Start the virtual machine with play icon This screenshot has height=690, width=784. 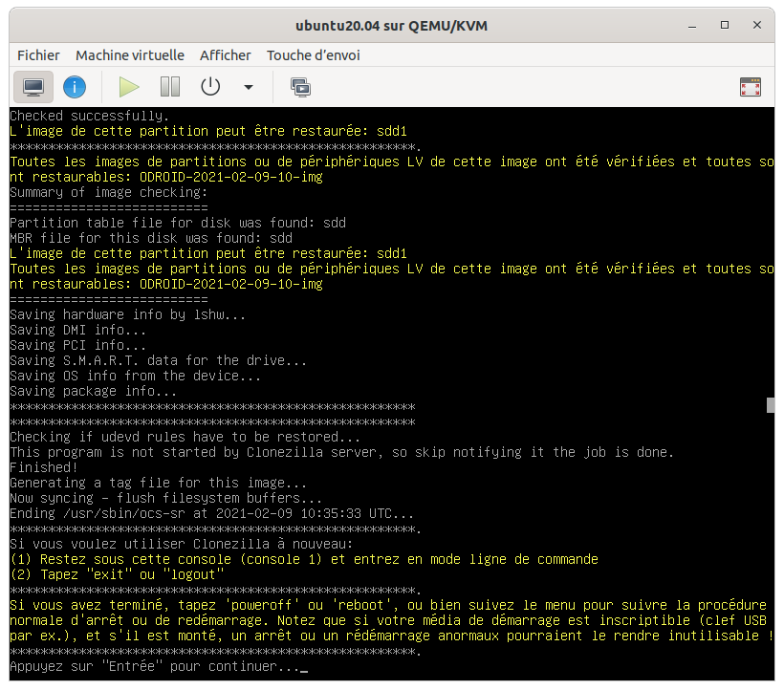tap(129, 87)
